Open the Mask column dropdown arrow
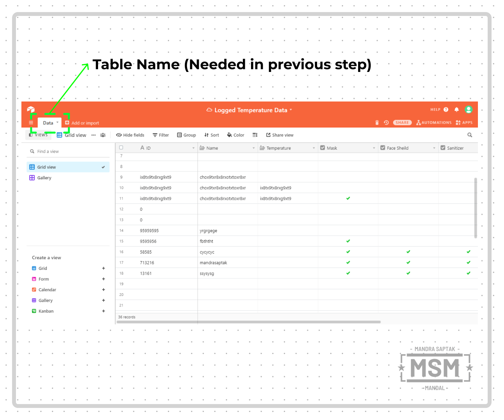 point(374,148)
